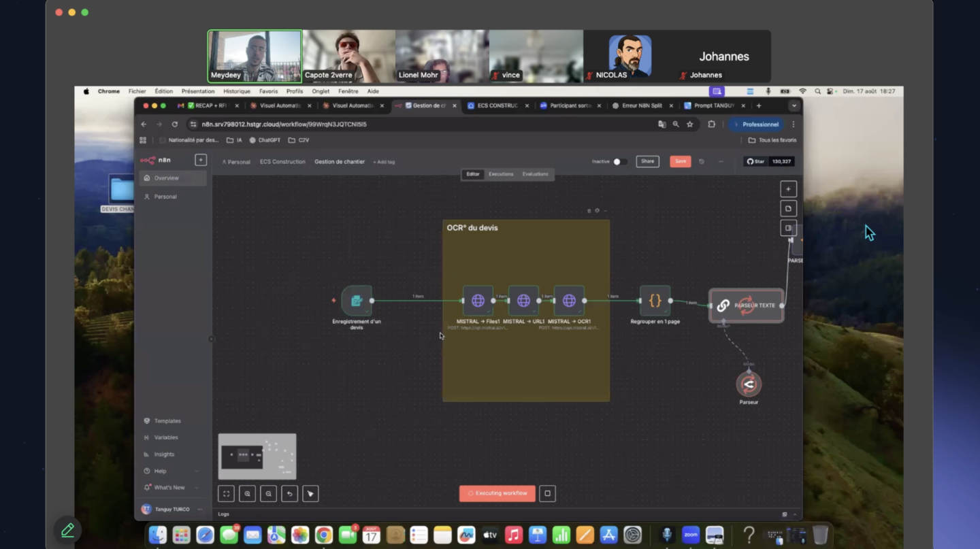
Task: Undo with the canvas undo icon
Action: click(289, 493)
